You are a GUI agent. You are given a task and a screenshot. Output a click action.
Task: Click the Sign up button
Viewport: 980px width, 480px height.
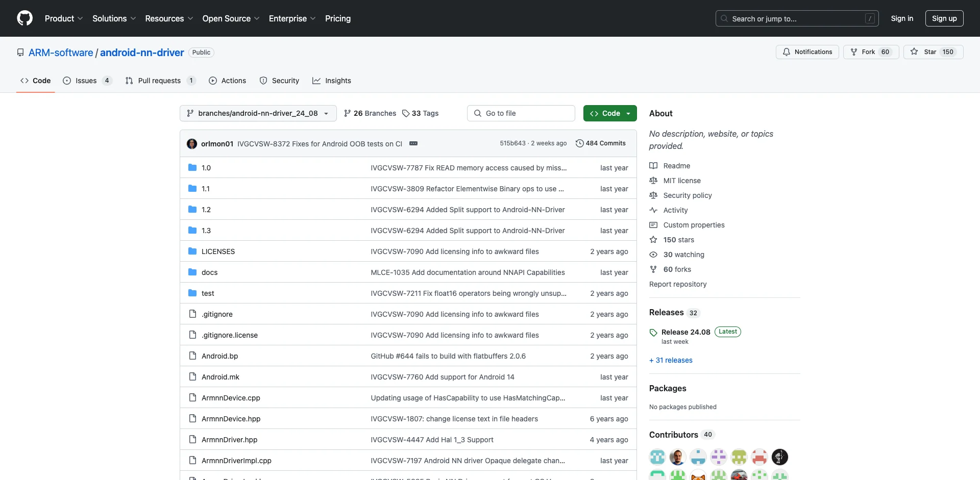click(x=944, y=18)
